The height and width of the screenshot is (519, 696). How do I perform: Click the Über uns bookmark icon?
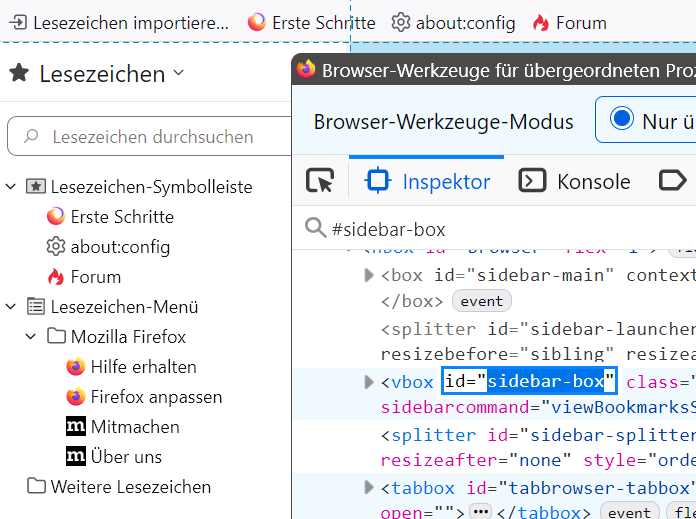point(76,457)
